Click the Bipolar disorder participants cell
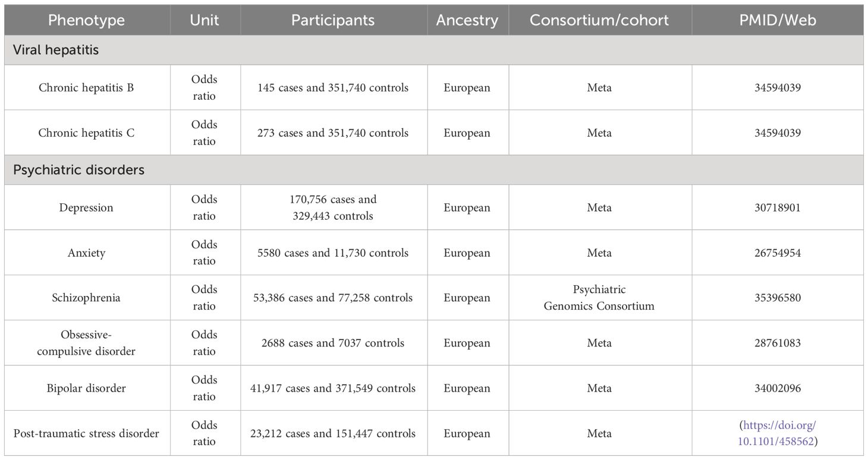This screenshot has height=460, width=868. coord(333,388)
